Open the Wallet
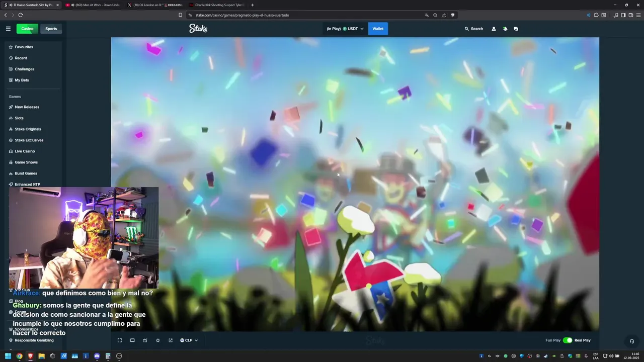 378,29
